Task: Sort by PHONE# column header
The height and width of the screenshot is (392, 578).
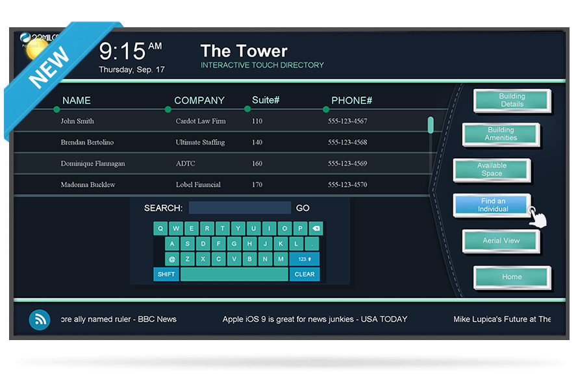Action: click(x=351, y=101)
